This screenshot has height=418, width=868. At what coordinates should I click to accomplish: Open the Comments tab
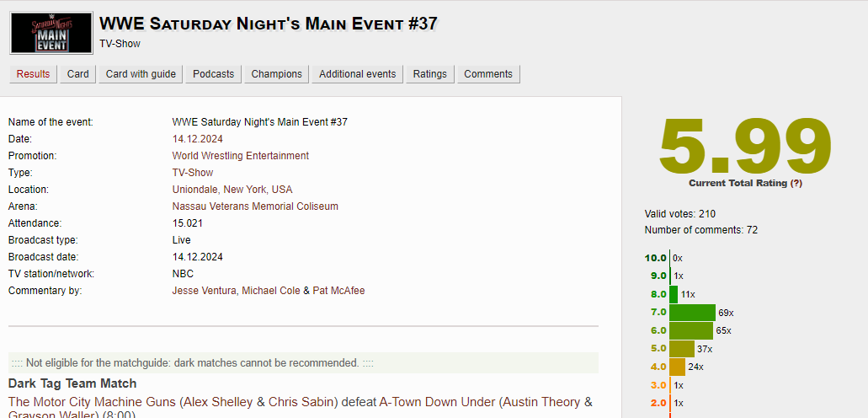pyautogui.click(x=488, y=74)
